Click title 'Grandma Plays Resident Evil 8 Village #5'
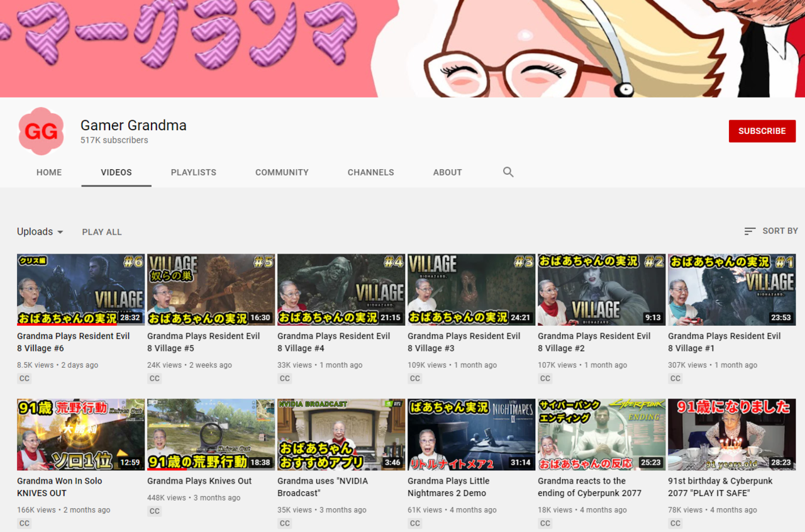The image size is (805, 532). 204,342
